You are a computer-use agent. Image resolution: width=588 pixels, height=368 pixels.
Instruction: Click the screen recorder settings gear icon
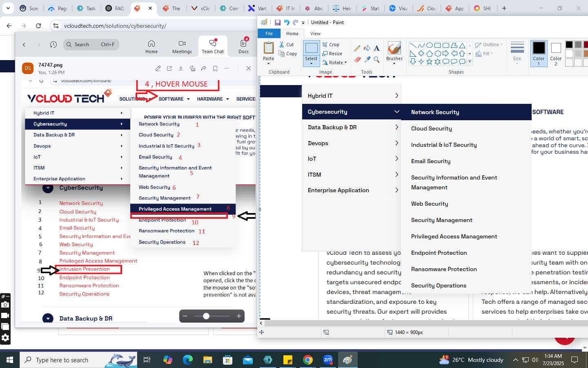tap(5, 338)
